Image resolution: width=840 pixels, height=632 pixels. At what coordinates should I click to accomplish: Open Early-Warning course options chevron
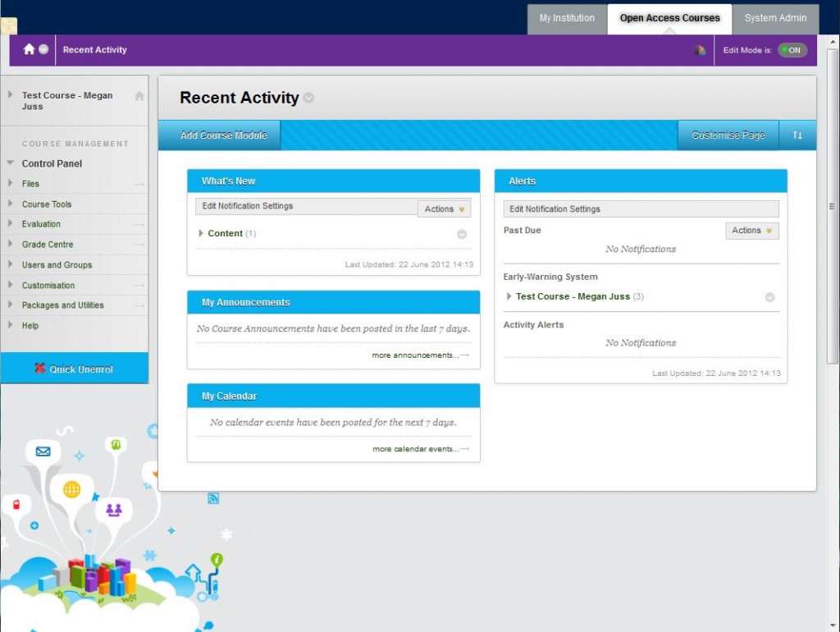[769, 297]
